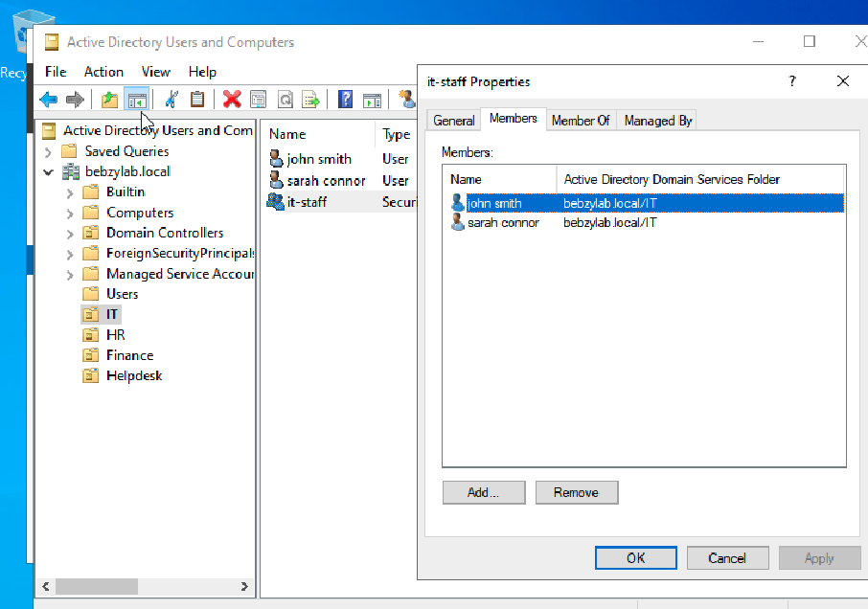Open the Action menu
This screenshot has width=868, height=609.
103,72
